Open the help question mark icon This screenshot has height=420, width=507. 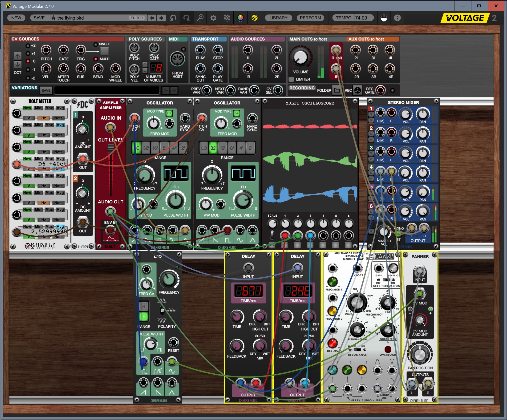click(x=397, y=18)
